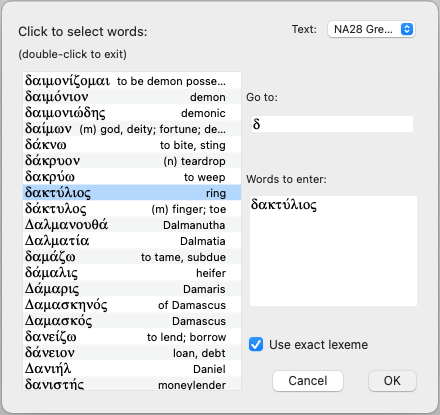Uncheck the Use exact lexeme checkbox
Image resolution: width=440 pixels, height=415 pixels.
(256, 344)
